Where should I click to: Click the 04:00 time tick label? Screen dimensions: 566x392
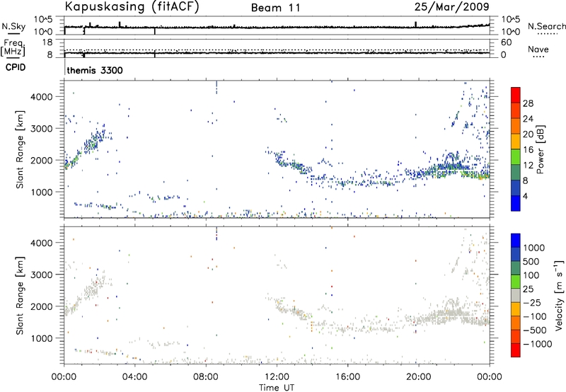click(134, 377)
